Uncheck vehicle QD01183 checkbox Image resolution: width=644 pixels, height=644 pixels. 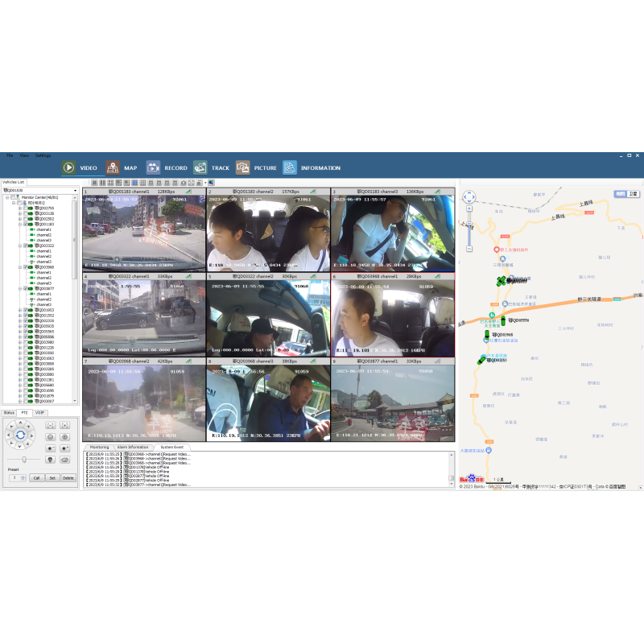26,225
